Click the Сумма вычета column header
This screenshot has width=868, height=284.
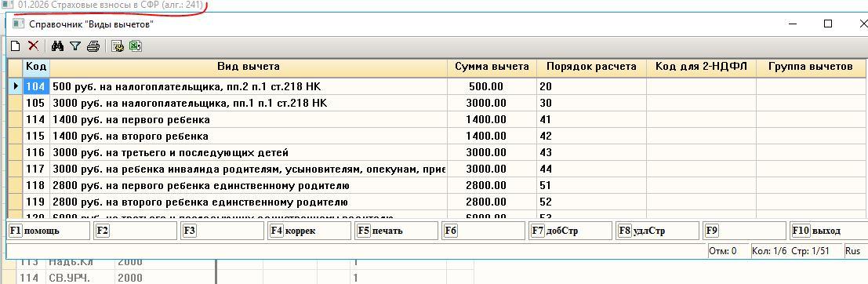click(492, 67)
